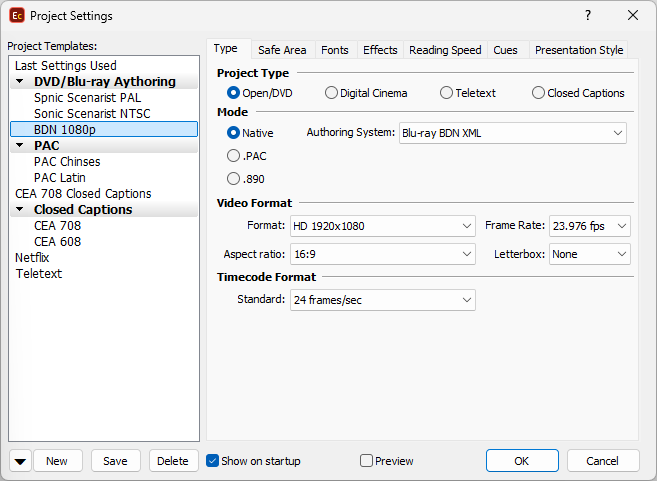Switch to the Safe Area tab
Viewport: 657px width, 481px height.
click(x=282, y=50)
